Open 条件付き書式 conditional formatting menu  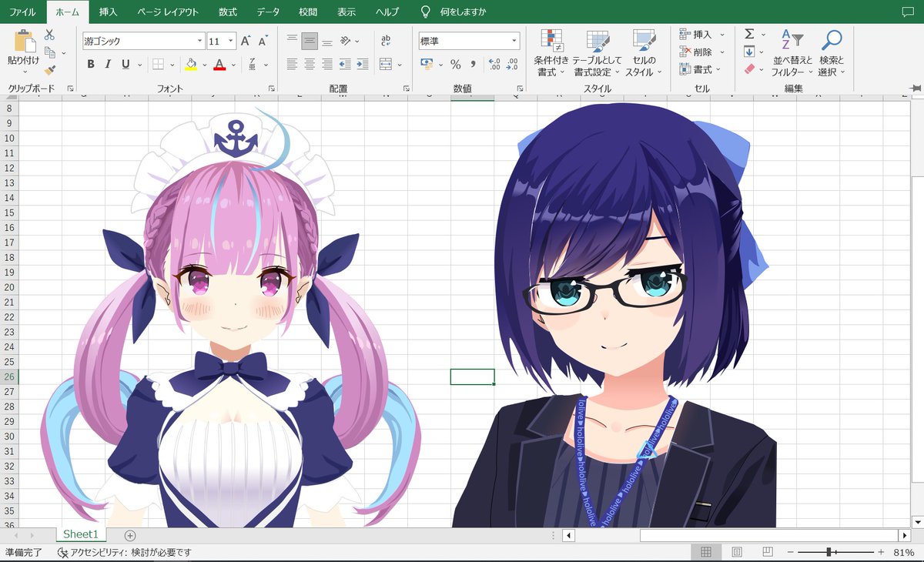click(551, 52)
